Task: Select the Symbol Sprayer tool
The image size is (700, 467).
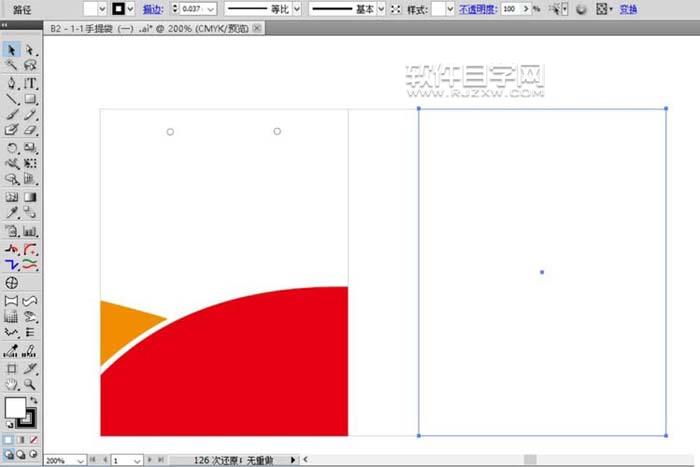Action: [11, 231]
